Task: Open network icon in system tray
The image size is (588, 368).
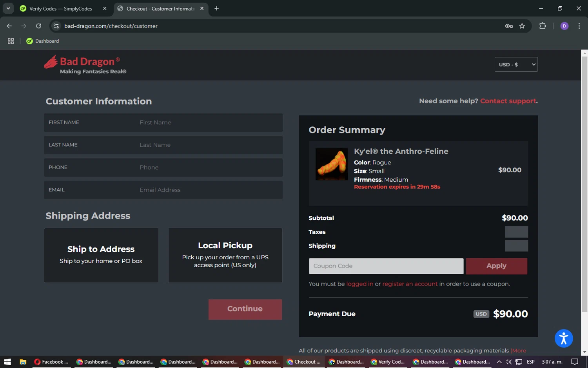Action: [x=519, y=362]
